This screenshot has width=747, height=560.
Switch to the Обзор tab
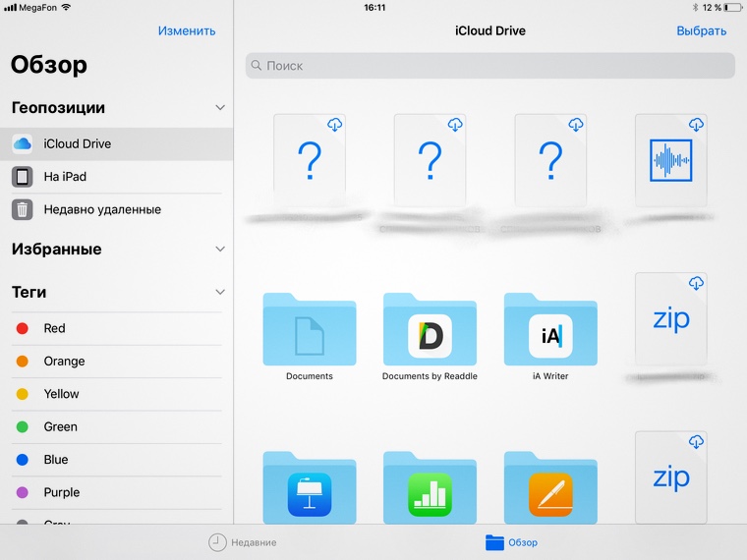(x=511, y=542)
